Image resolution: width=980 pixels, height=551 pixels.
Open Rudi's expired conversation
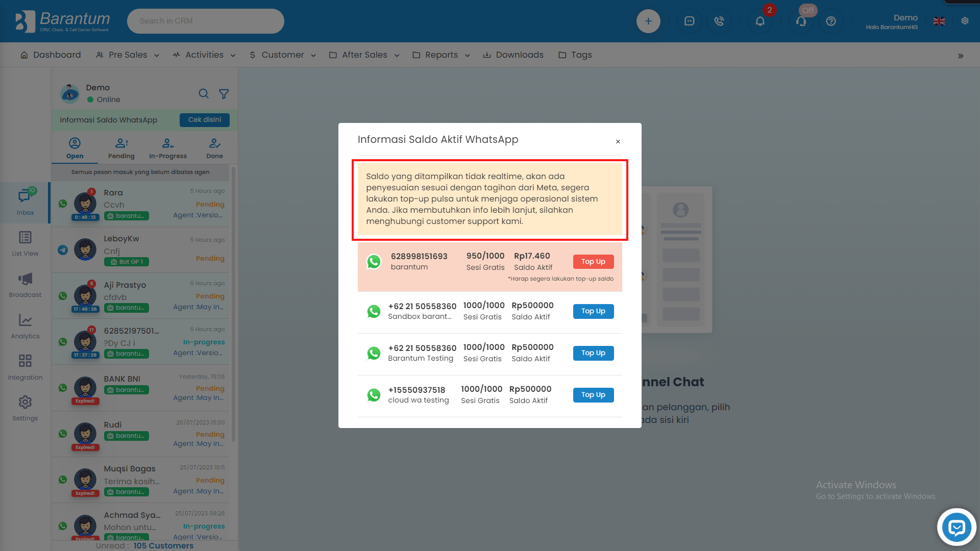pos(141,434)
